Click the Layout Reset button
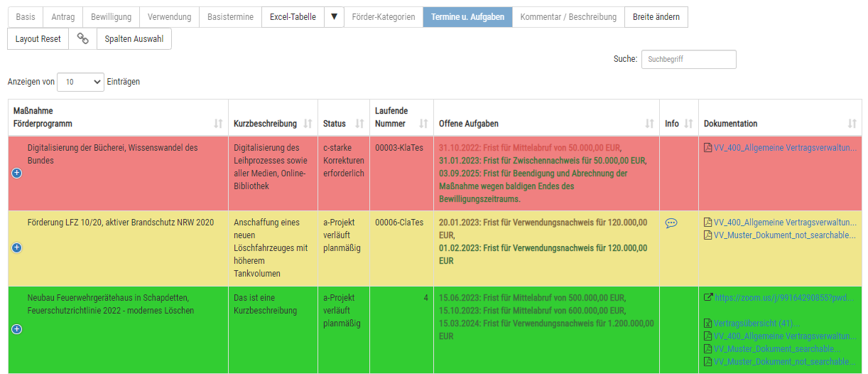Image resolution: width=868 pixels, height=374 pixels. click(x=38, y=39)
